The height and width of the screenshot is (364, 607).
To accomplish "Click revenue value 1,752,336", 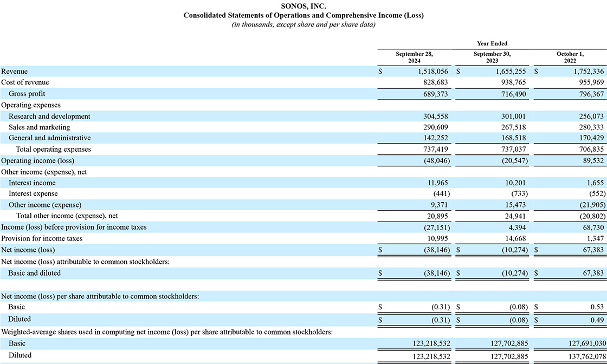I will (589, 71).
